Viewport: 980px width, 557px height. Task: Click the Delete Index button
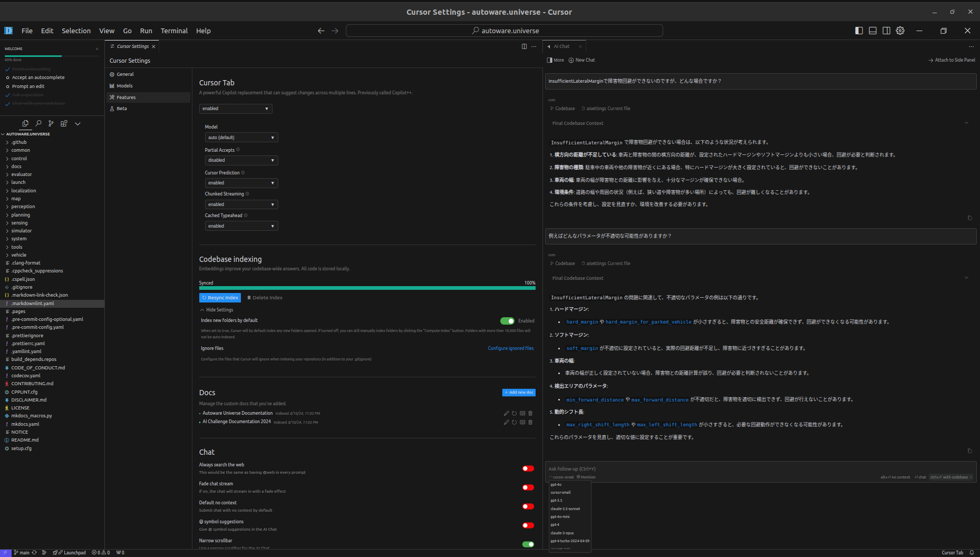pyautogui.click(x=265, y=298)
